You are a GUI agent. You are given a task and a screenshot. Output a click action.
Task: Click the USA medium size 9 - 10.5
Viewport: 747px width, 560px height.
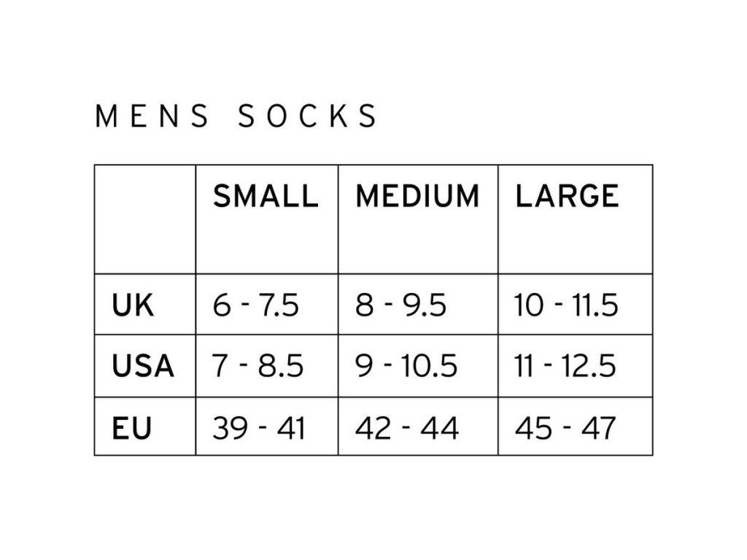(406, 366)
